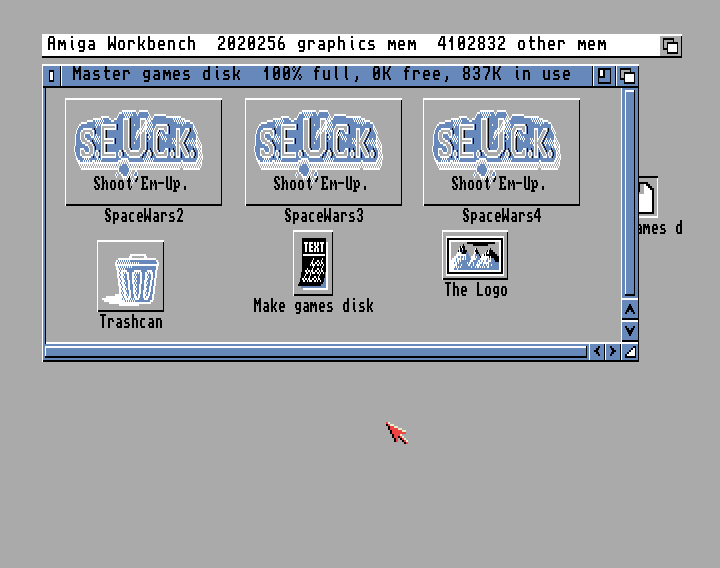
Task: Click the zoom gadget of Master games disk window
Action: pyautogui.click(x=603, y=76)
